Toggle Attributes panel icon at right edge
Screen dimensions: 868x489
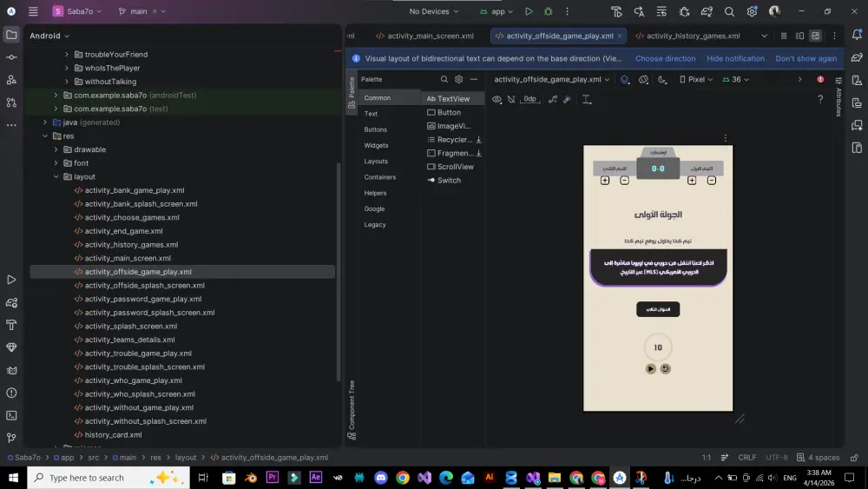[838, 97]
